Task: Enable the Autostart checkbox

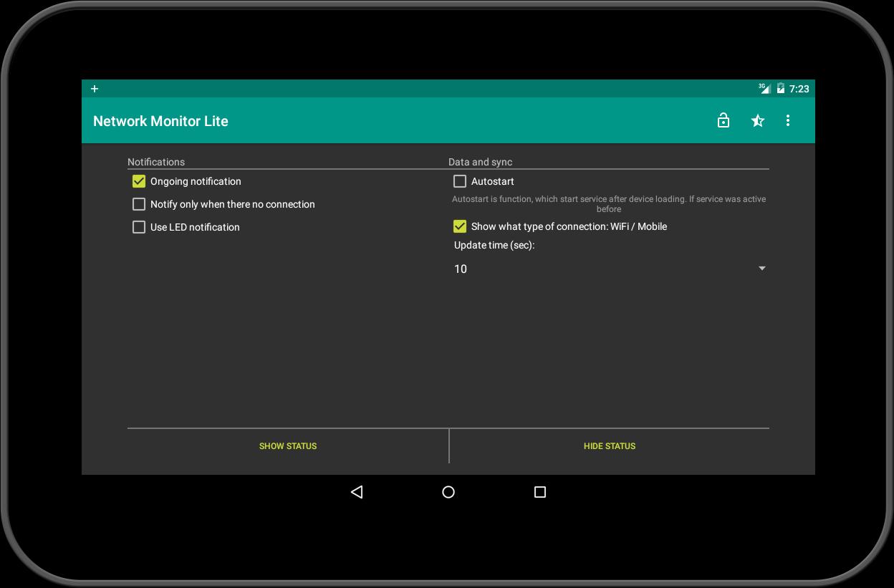Action: click(x=460, y=181)
